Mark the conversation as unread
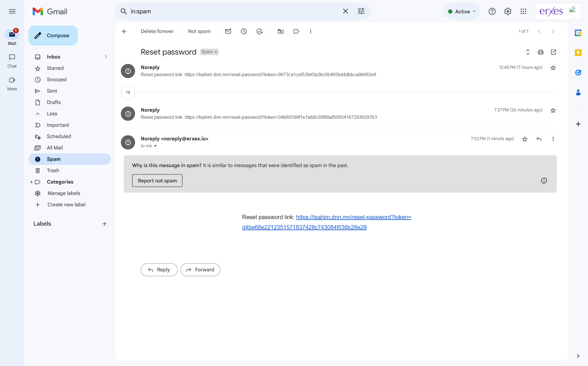The height and width of the screenshot is (366, 588). tap(228, 31)
